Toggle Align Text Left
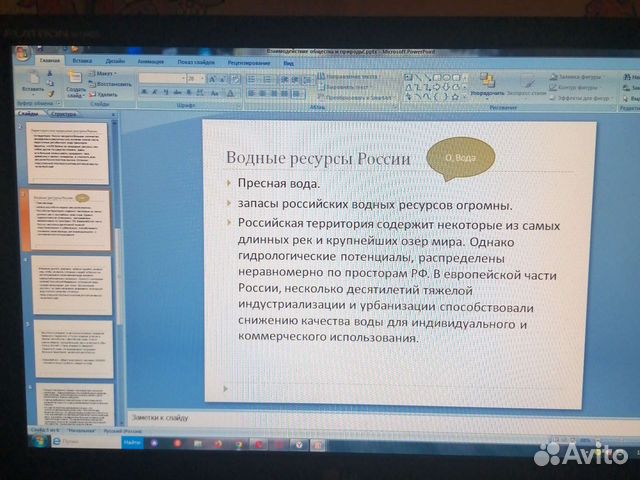 pos(251,94)
